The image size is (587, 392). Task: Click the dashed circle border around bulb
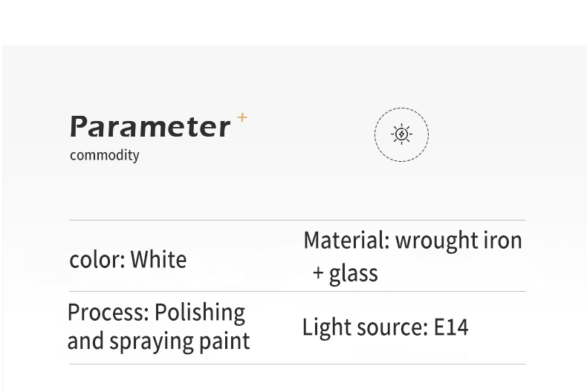(402, 134)
